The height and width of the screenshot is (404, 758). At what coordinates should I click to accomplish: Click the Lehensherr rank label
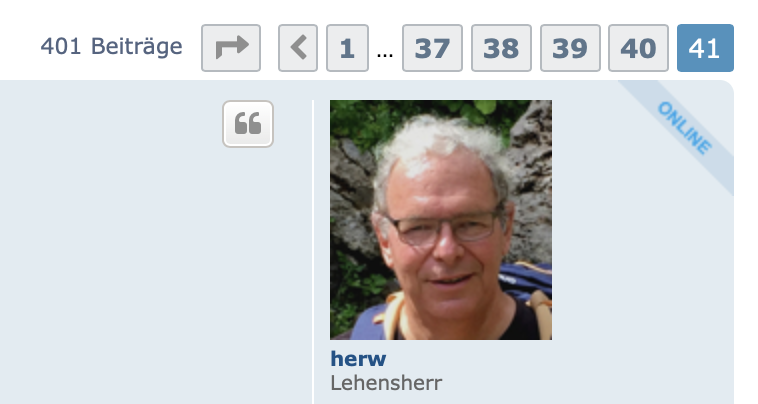tap(386, 383)
